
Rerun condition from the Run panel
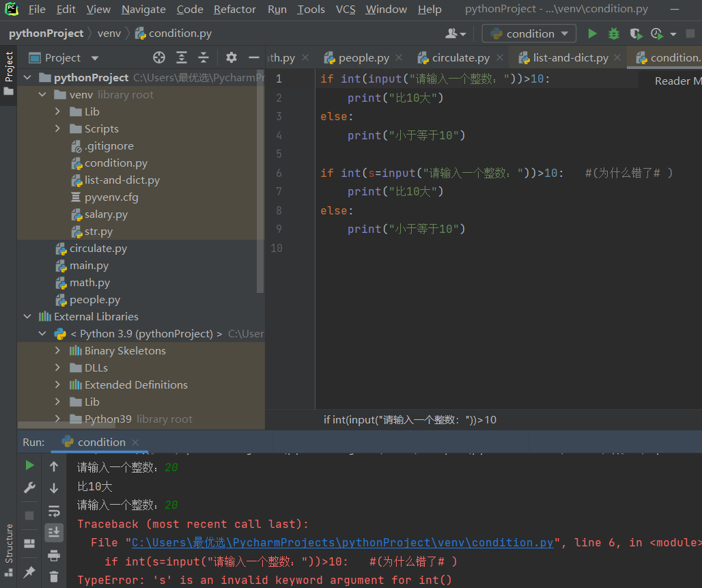pos(29,465)
